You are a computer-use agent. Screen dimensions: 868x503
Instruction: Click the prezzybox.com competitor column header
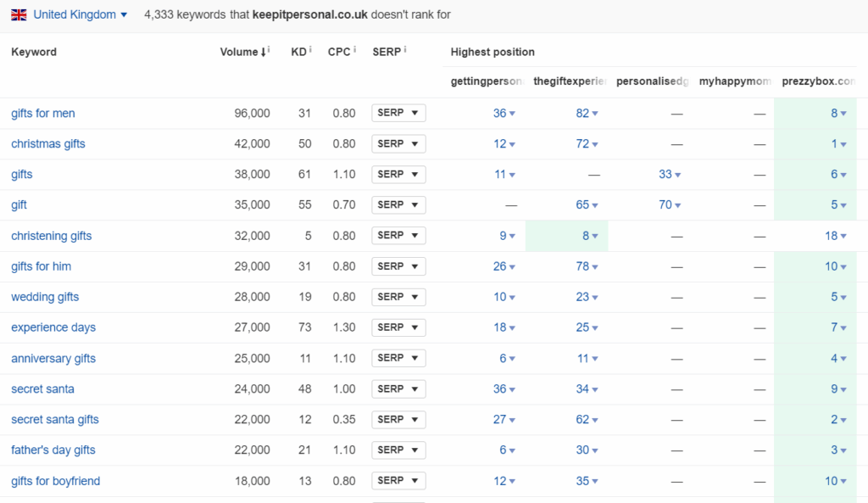tap(819, 81)
